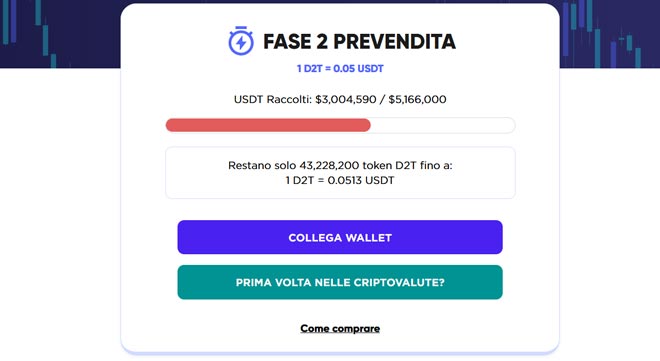660x361 pixels.
Task: Click the lightning stopwatch icon
Action: point(241,41)
